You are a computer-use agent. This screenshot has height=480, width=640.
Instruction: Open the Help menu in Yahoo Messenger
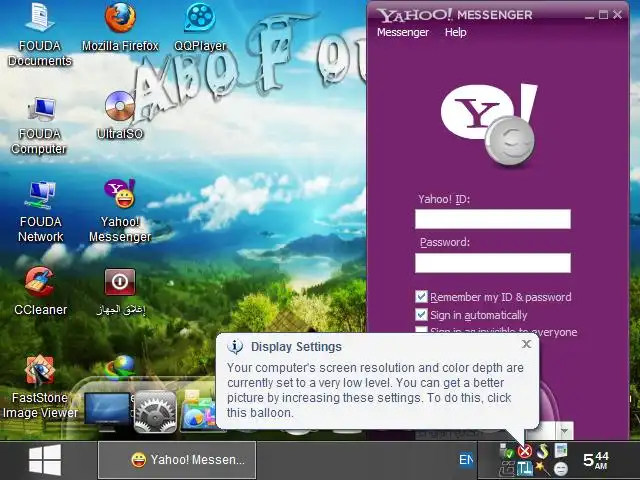(x=456, y=32)
